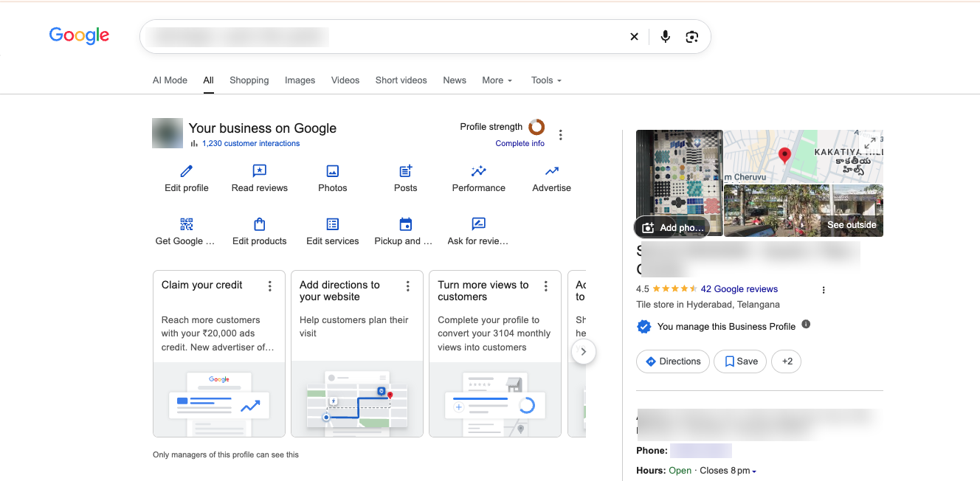Expand business hours dropdown arrow
The width and height of the screenshot is (980, 481).
[754, 471]
